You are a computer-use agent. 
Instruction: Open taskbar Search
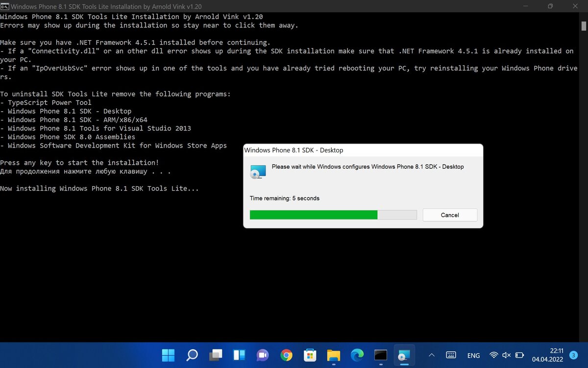tap(192, 355)
